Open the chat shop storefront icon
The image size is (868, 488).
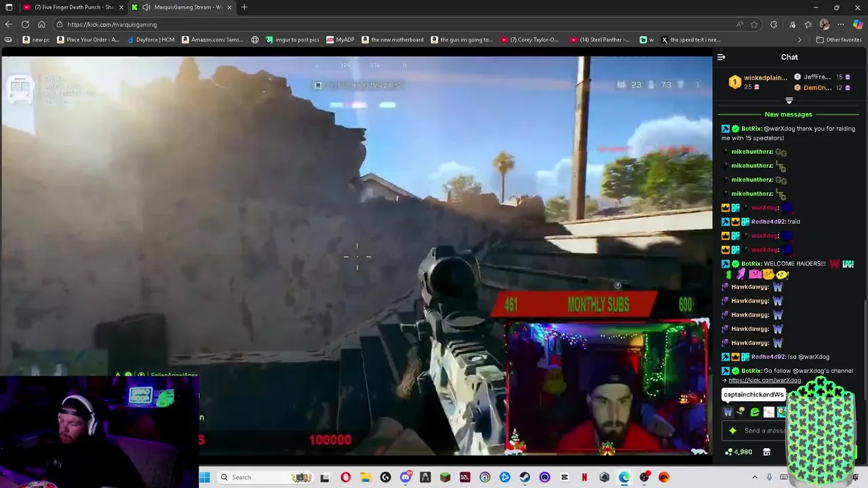click(x=767, y=452)
